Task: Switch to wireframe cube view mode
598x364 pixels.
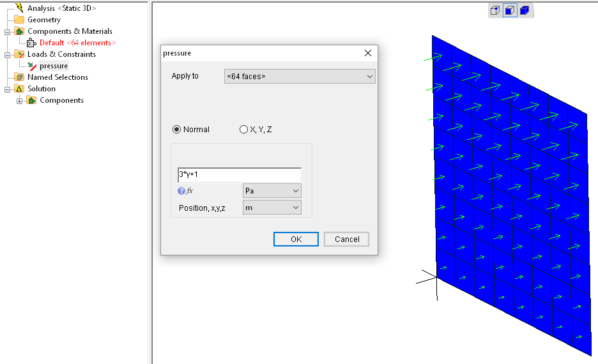Action: point(495,10)
